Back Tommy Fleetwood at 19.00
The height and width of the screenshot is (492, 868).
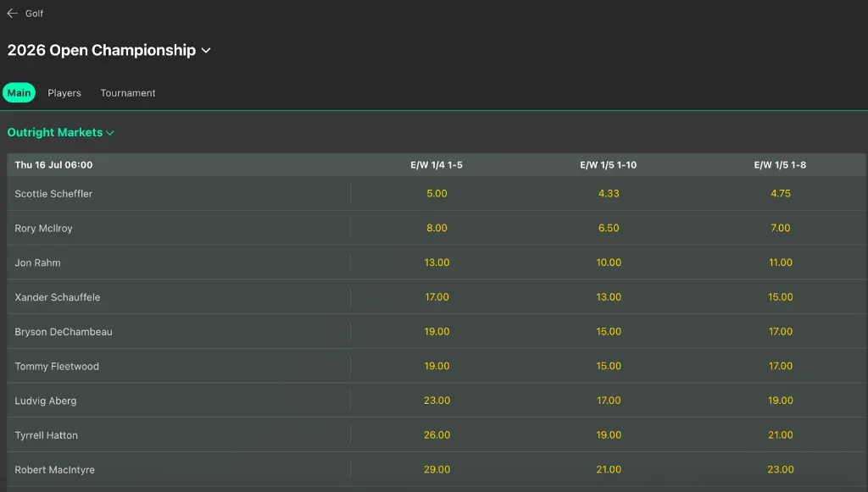437,366
